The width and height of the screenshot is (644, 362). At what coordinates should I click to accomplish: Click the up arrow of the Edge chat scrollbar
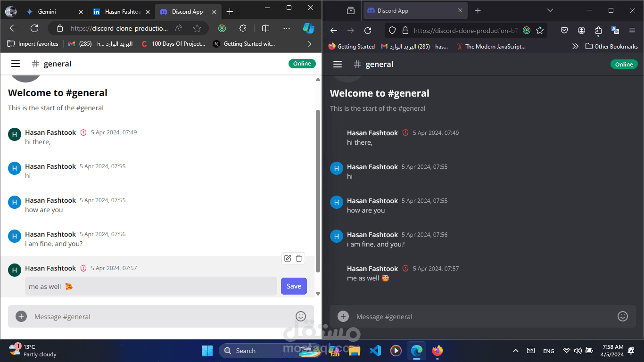(x=318, y=80)
